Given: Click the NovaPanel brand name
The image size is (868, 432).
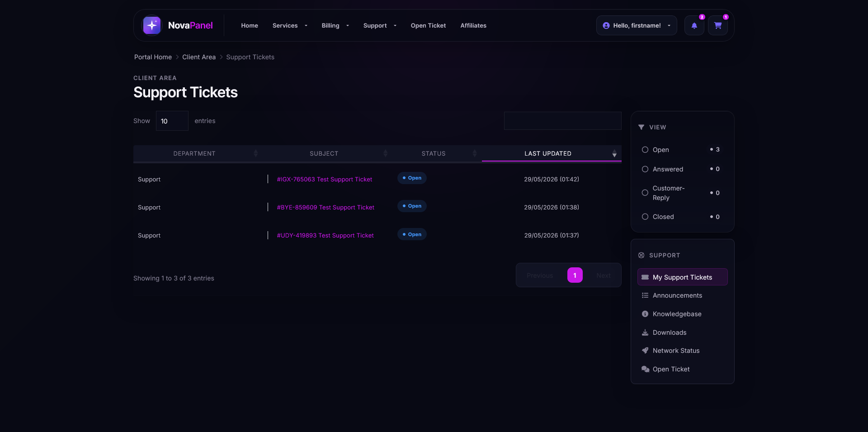Looking at the screenshot, I should (x=190, y=25).
